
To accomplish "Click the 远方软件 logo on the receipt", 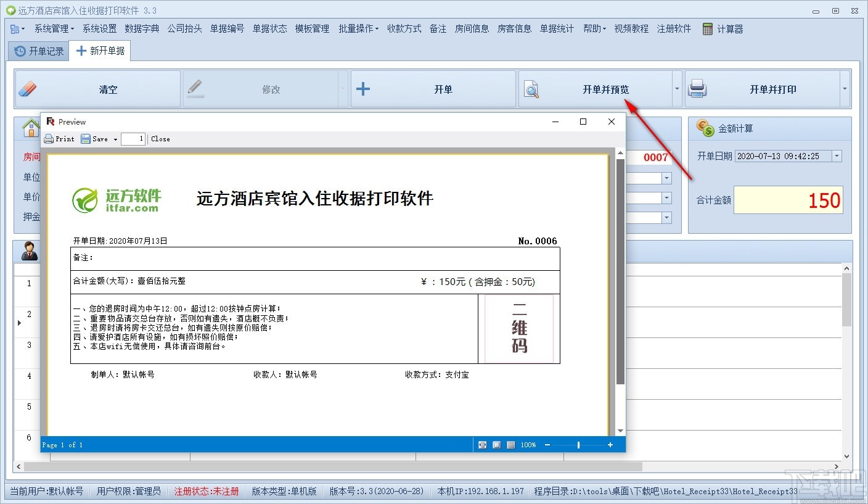I will [x=117, y=200].
